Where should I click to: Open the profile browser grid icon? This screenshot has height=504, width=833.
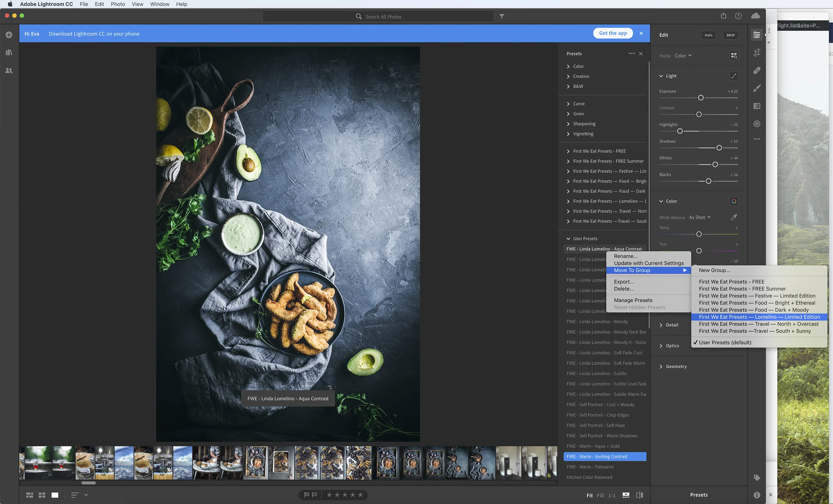click(734, 56)
